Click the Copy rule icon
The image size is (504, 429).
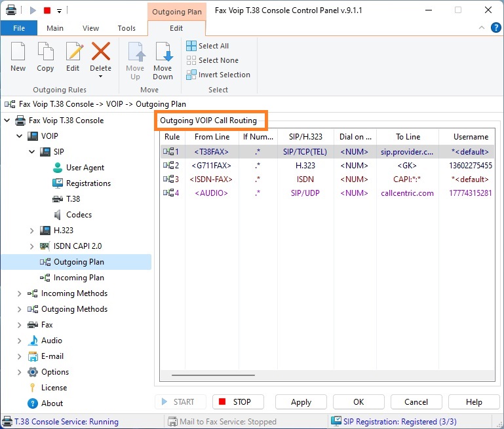pos(45,51)
